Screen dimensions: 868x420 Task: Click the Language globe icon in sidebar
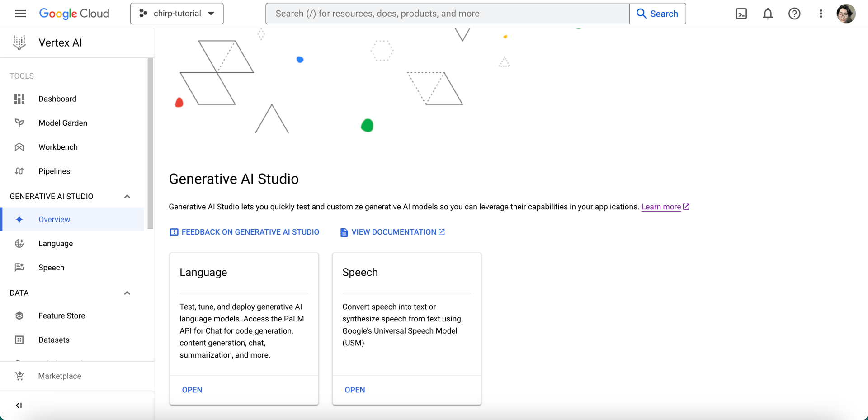(x=19, y=243)
